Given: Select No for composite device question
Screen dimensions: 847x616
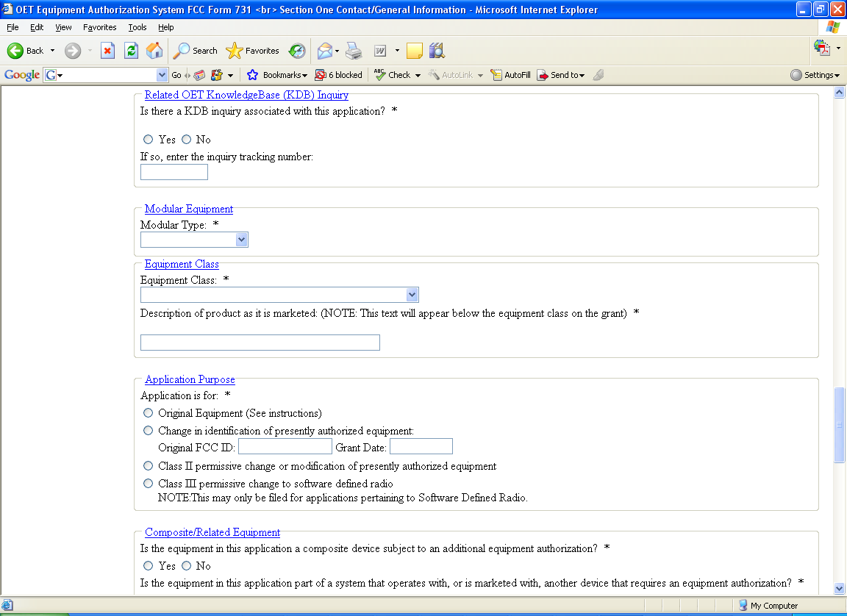Looking at the screenshot, I should 186,566.
